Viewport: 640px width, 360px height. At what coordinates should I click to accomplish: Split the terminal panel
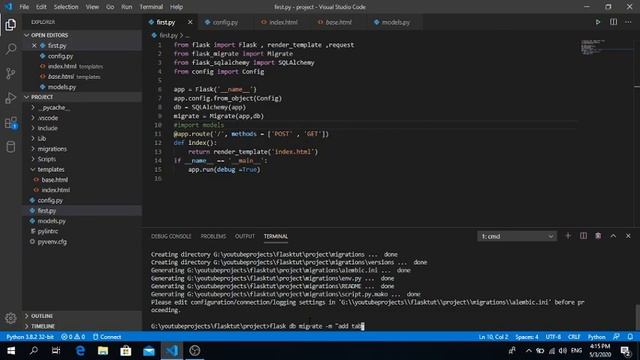pyautogui.click(x=583, y=236)
